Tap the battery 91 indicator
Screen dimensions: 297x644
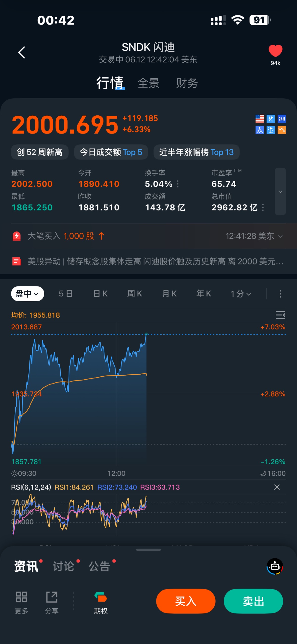[x=260, y=20]
